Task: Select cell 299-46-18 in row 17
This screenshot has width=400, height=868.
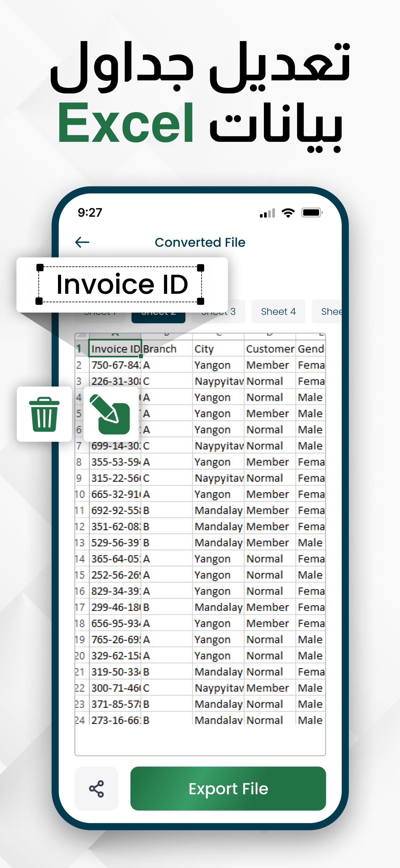Action: tap(115, 607)
